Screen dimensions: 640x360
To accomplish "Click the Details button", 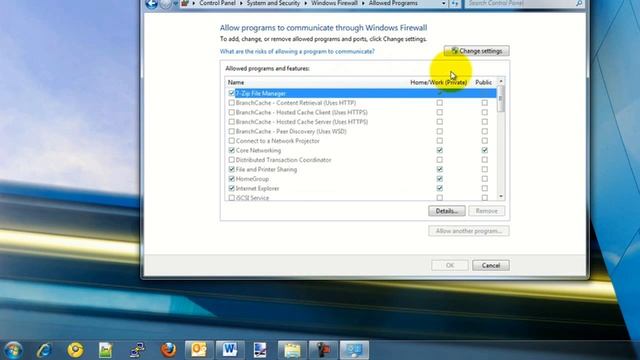I will tap(447, 211).
